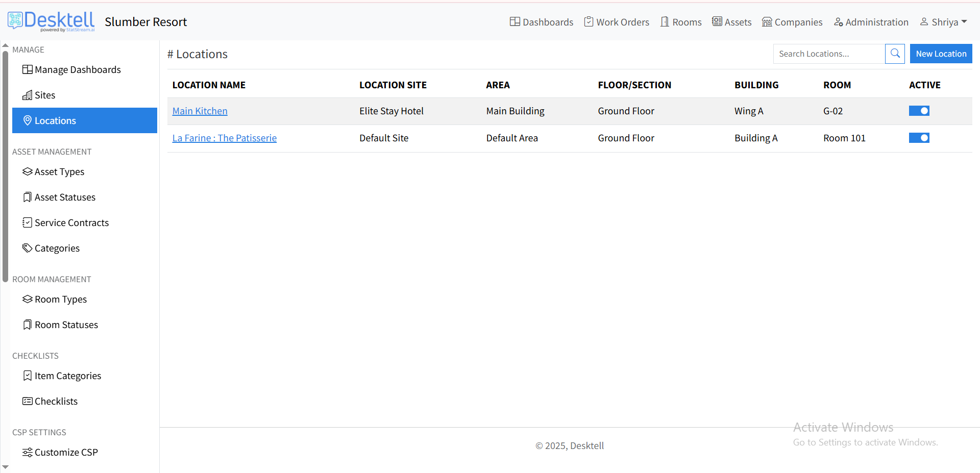Go to Administration in top menu
Image resolution: width=980 pixels, height=473 pixels.
(x=871, y=22)
